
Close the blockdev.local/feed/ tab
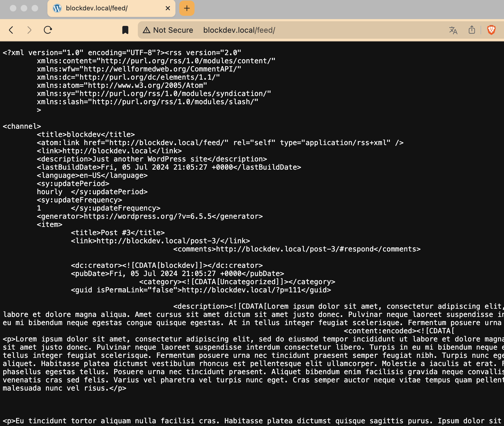(168, 8)
